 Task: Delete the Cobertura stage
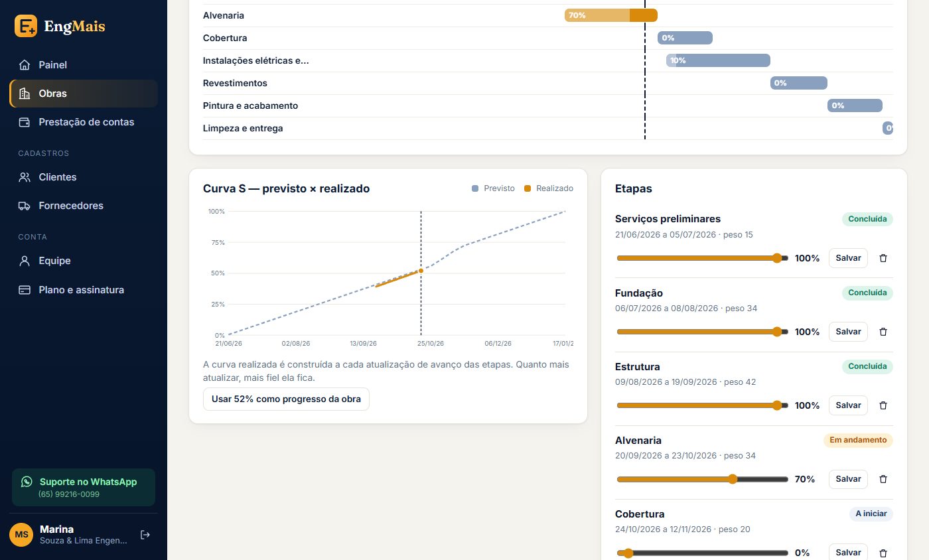[x=883, y=553]
